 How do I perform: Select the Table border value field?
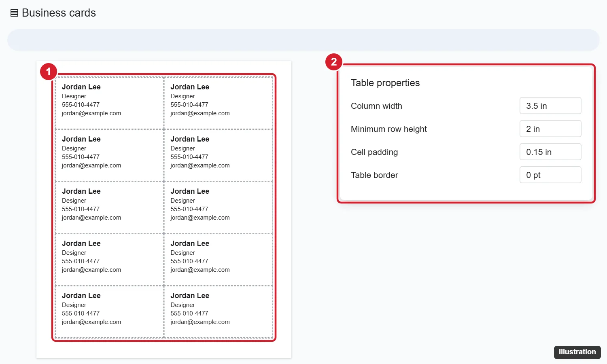tap(550, 175)
